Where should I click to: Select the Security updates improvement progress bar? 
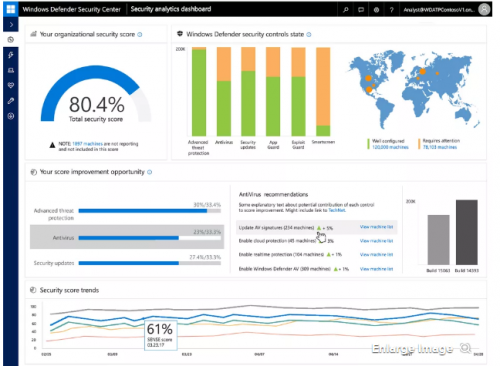[x=150, y=263]
